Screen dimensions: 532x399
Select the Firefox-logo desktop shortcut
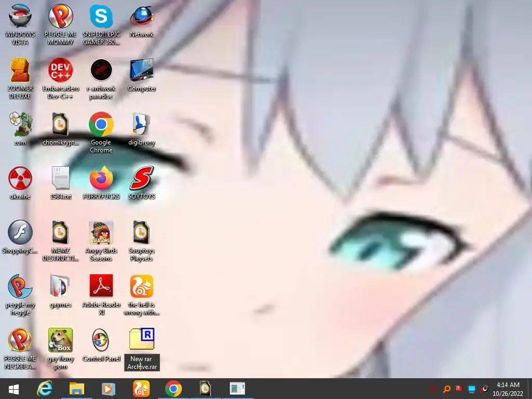(x=101, y=182)
